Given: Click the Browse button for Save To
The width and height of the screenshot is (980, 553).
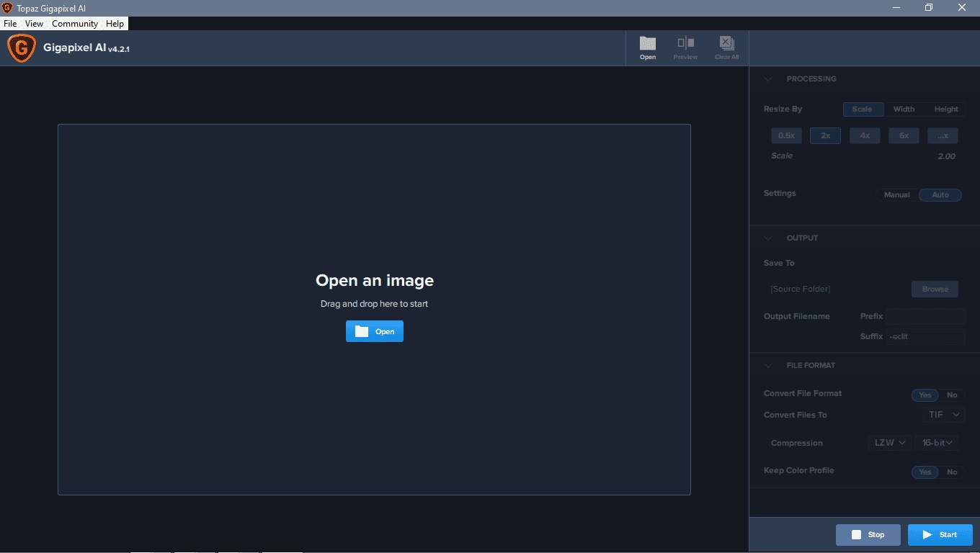Looking at the screenshot, I should pyautogui.click(x=935, y=289).
